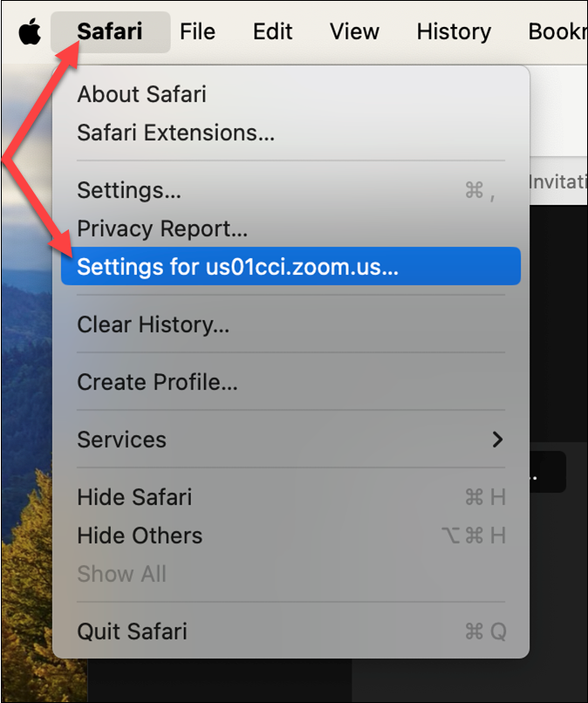
Task: Quit Safari from the menu
Action: pos(132,631)
